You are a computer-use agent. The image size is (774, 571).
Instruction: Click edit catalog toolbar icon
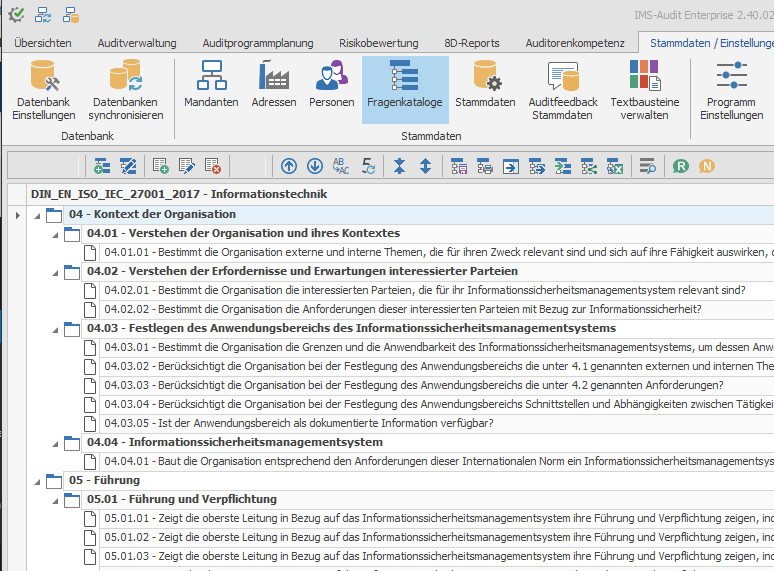tap(128, 166)
